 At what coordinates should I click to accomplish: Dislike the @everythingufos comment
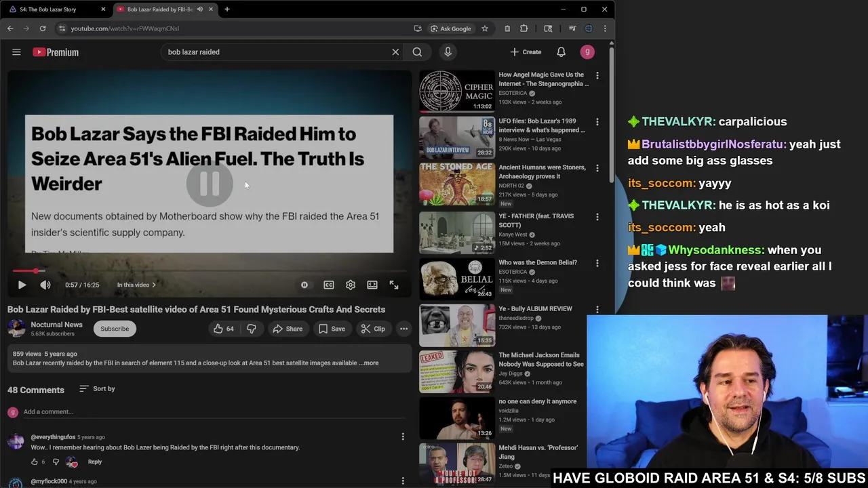pyautogui.click(x=56, y=462)
